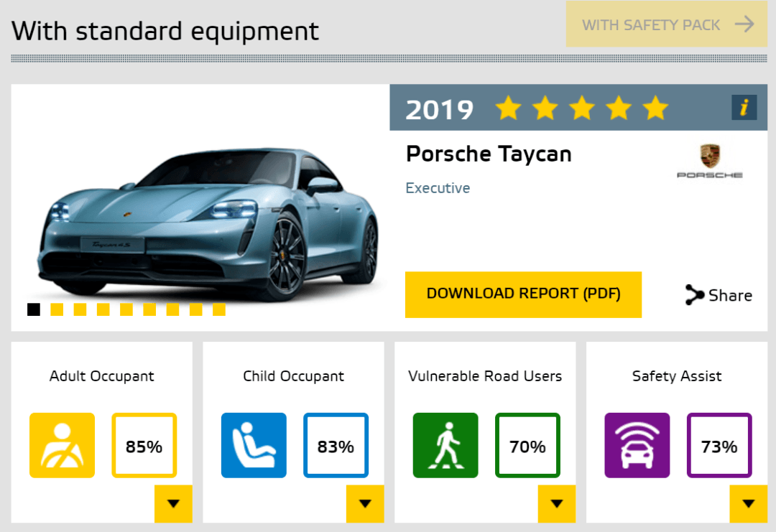Download the report PDF
The image size is (776, 532).
point(523,294)
